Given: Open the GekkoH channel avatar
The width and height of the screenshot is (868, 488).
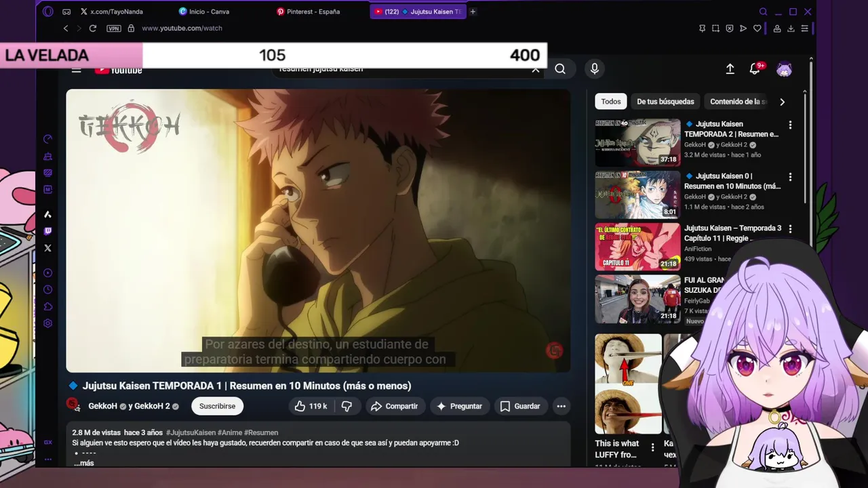Looking at the screenshot, I should click(73, 405).
